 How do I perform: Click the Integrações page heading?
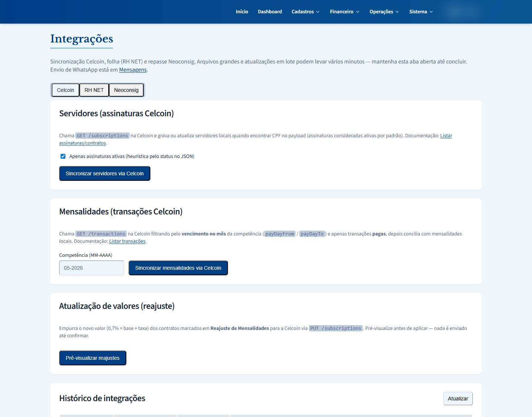[82, 39]
